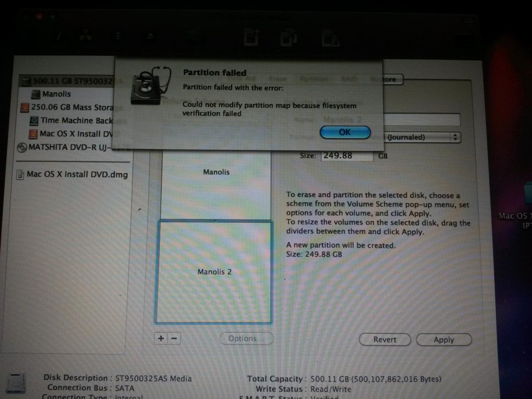Screen dimensions: 532x399
Task: Click the Resize Image toolbar icon
Action: click(x=330, y=38)
